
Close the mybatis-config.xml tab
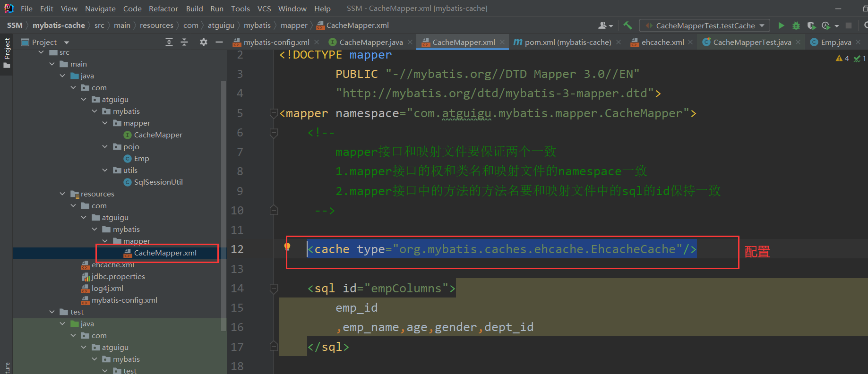[317, 42]
